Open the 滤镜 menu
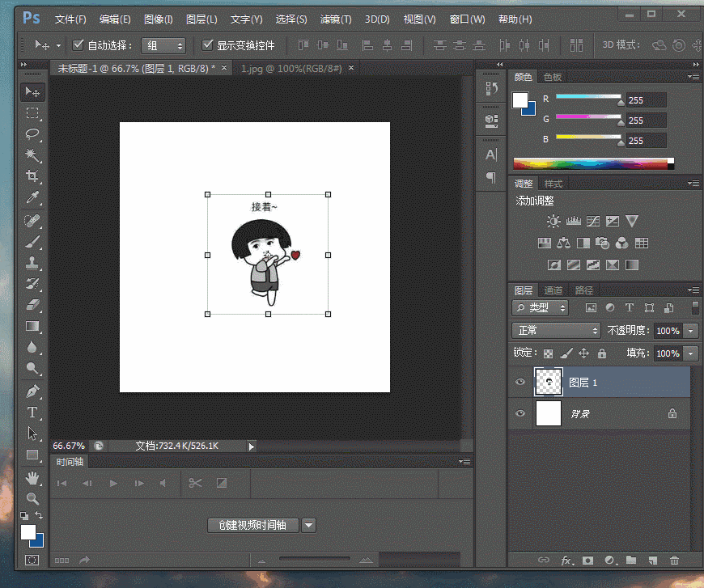The height and width of the screenshot is (588, 704). pyautogui.click(x=336, y=19)
